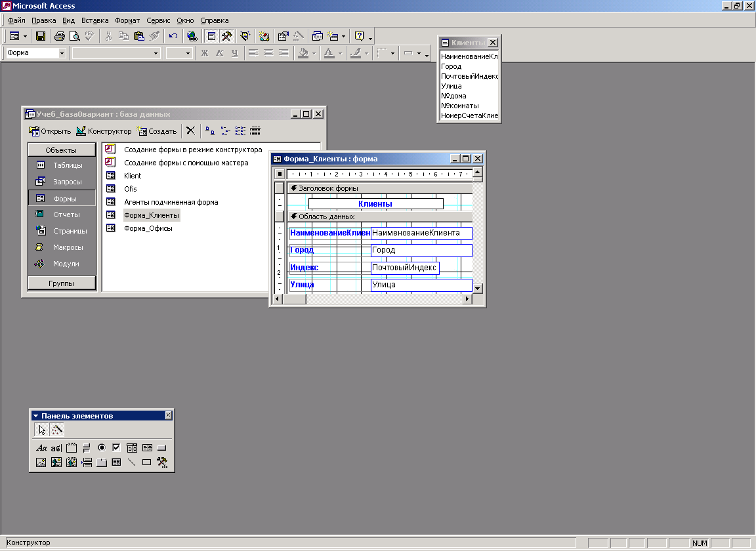Select ПочтовыйИндекс text box in form design
The height and width of the screenshot is (551, 756).
click(x=405, y=268)
